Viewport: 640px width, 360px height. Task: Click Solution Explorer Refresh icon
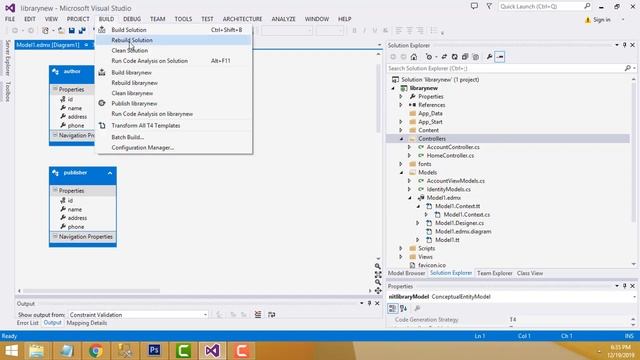(x=454, y=57)
